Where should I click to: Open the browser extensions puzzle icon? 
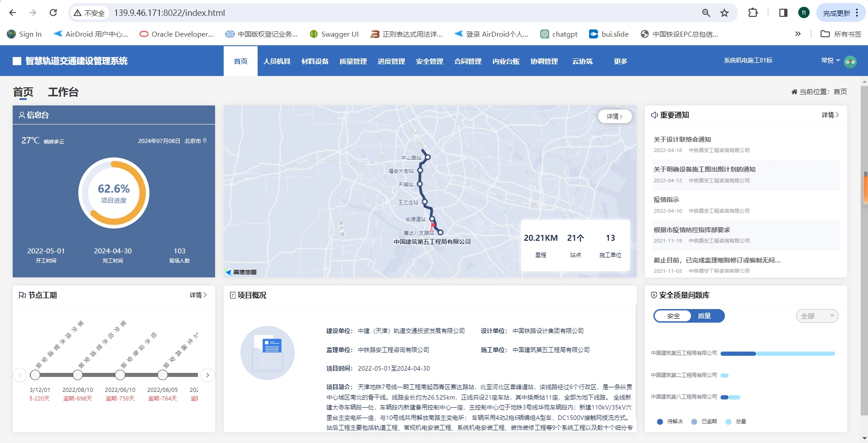[x=753, y=13]
